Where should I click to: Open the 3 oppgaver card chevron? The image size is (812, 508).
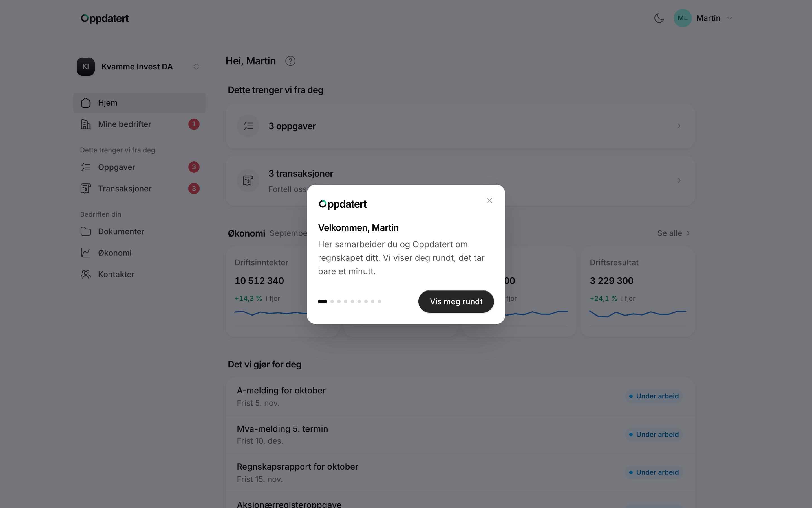click(x=679, y=126)
